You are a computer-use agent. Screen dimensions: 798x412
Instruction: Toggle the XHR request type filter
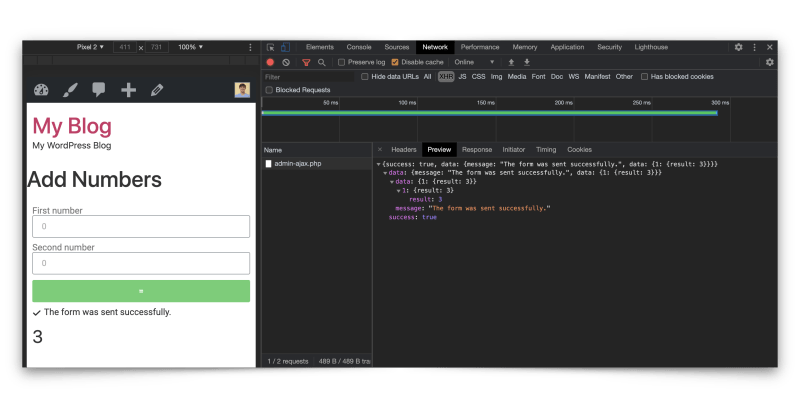coord(446,77)
